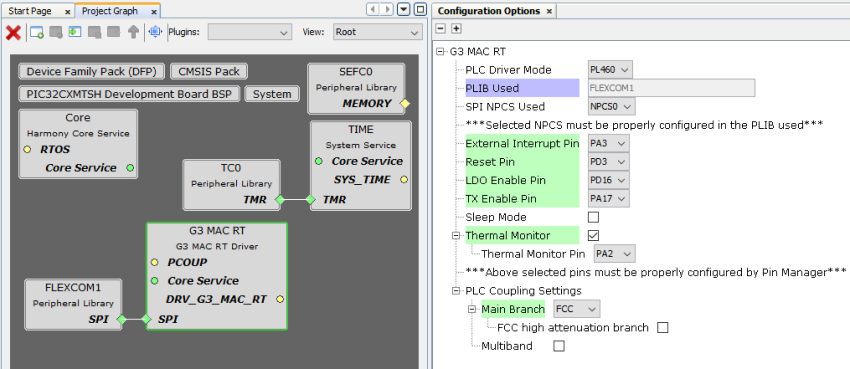Select the Device Family Pack (DFP) block
Image resolution: width=850 pixels, height=369 pixels.
pos(92,72)
